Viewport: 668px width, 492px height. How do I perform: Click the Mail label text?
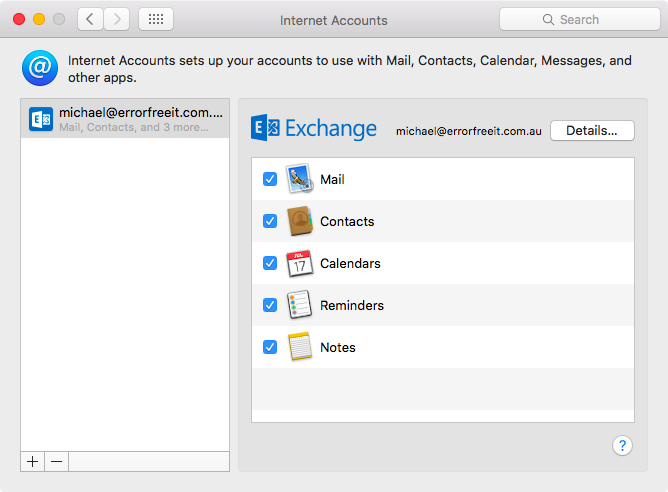tap(332, 179)
